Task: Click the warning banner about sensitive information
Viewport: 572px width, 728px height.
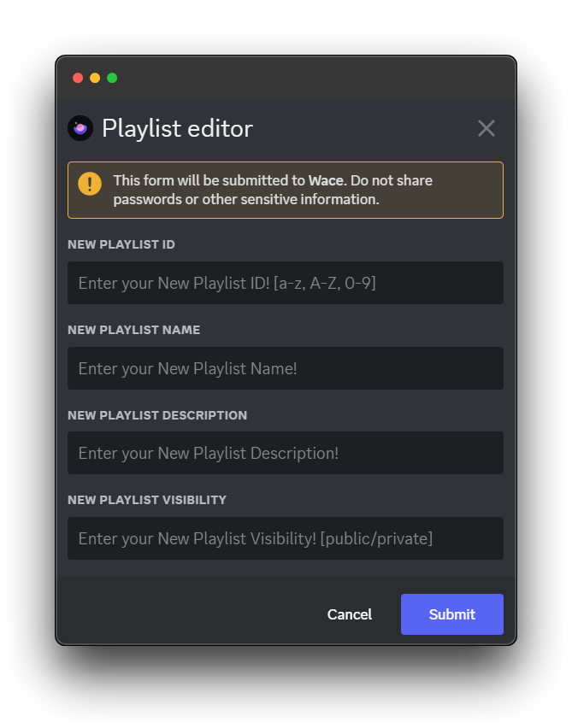Action: tap(285, 190)
